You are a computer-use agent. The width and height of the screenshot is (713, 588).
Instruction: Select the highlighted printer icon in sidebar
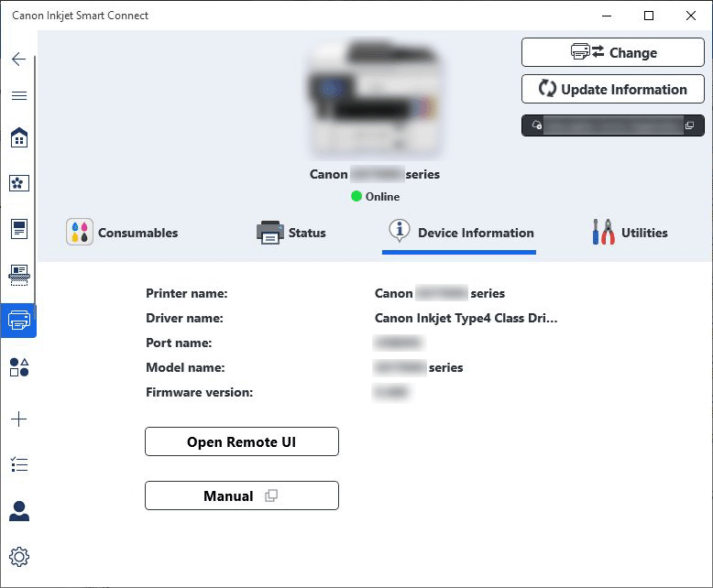(x=18, y=321)
